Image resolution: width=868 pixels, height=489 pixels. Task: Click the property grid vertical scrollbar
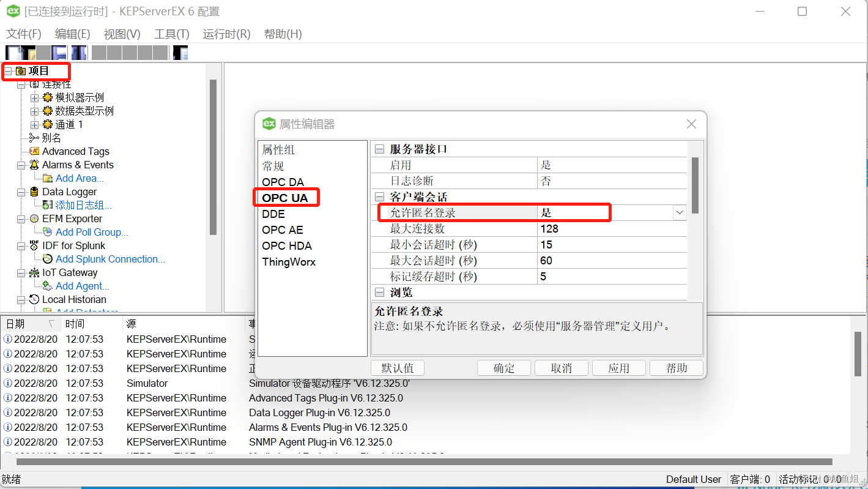(695, 185)
